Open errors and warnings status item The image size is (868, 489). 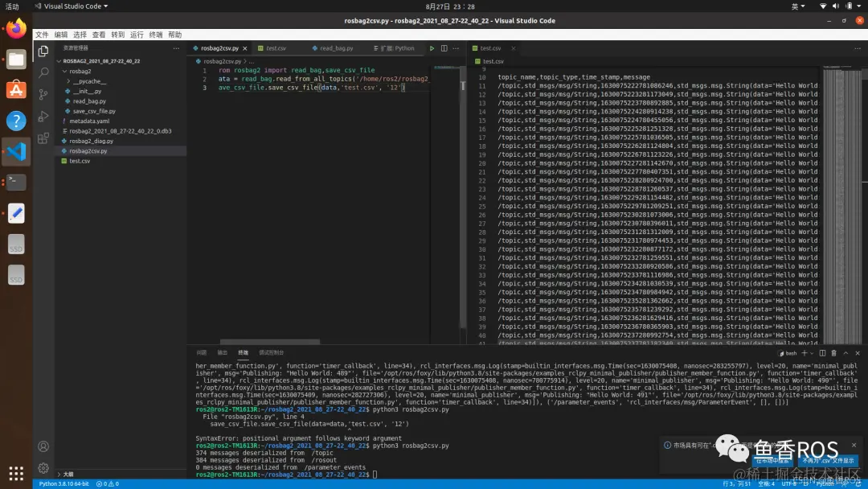tap(108, 483)
